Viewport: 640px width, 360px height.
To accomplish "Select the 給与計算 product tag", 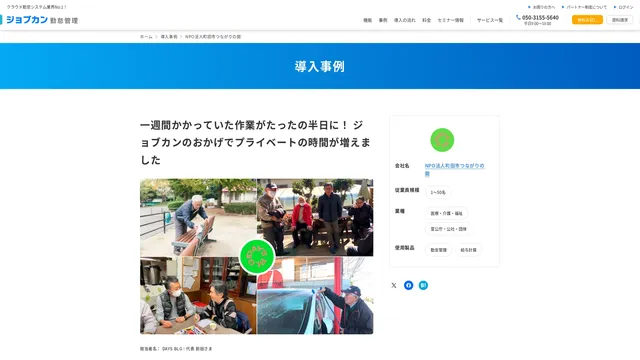I will pyautogui.click(x=468, y=250).
